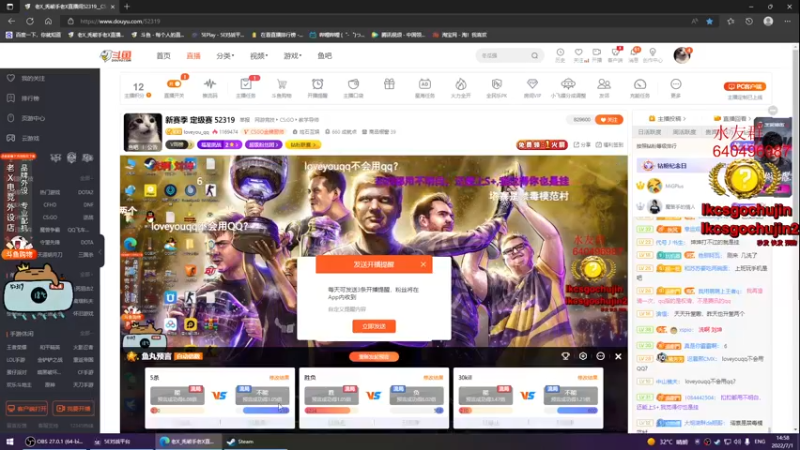The height and width of the screenshot is (450, 800).
Task: Click the user avatar in the header
Action: click(682, 55)
